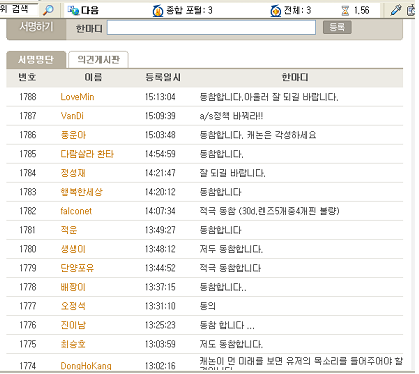Select the eyedropper pen icon in toolbar
Viewport: 419px width, 374px height.
point(395,10)
